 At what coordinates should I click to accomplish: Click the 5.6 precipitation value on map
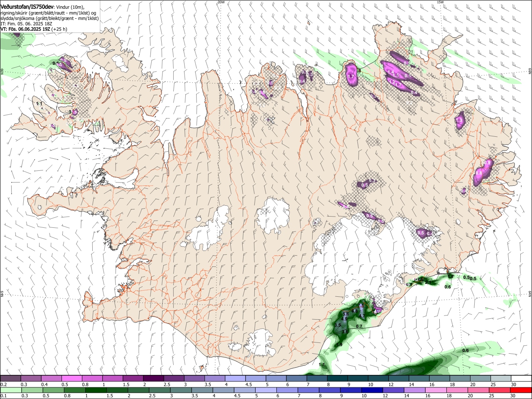tap(346, 314)
